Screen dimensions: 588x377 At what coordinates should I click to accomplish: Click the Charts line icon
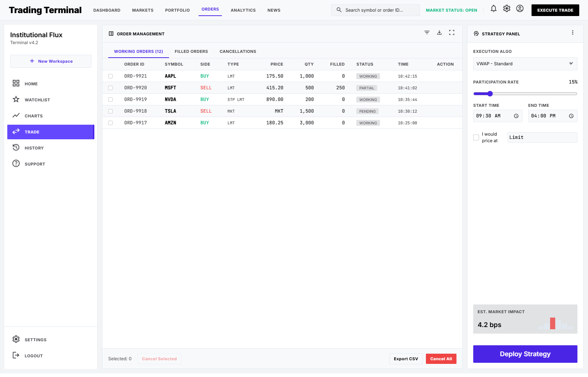tap(16, 115)
